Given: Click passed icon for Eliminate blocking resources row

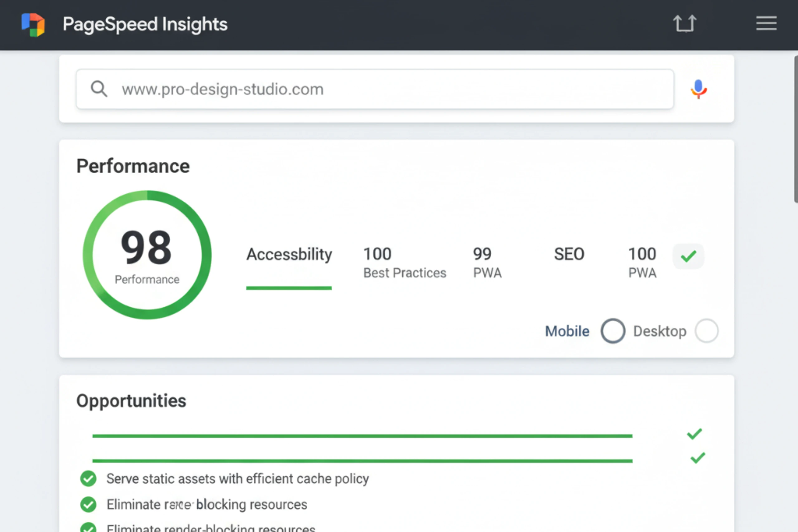Looking at the screenshot, I should click(88, 505).
